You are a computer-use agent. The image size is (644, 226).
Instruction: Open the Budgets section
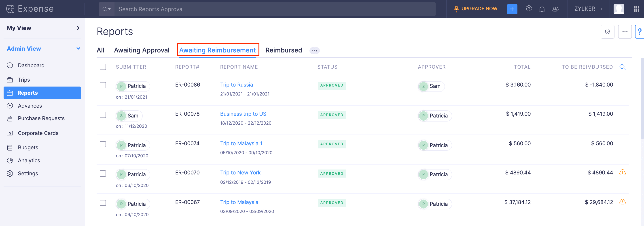(x=28, y=148)
